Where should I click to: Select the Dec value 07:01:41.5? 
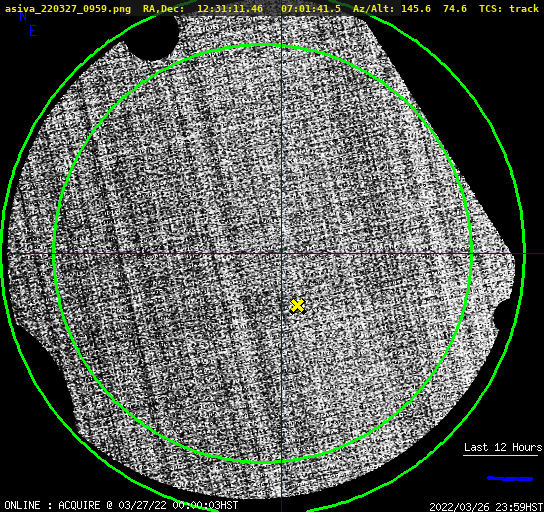coord(311,9)
